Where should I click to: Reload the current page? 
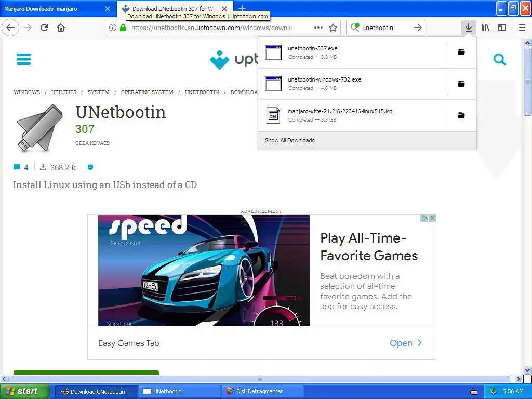click(x=45, y=28)
